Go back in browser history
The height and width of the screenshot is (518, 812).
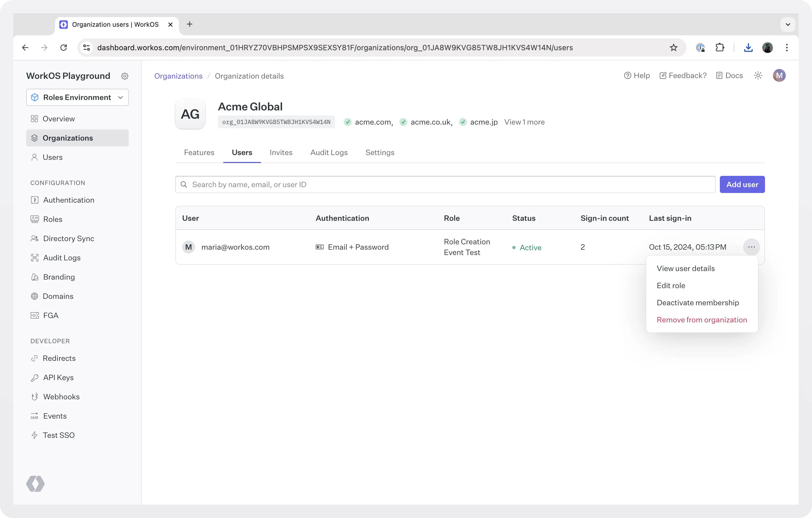(25, 48)
